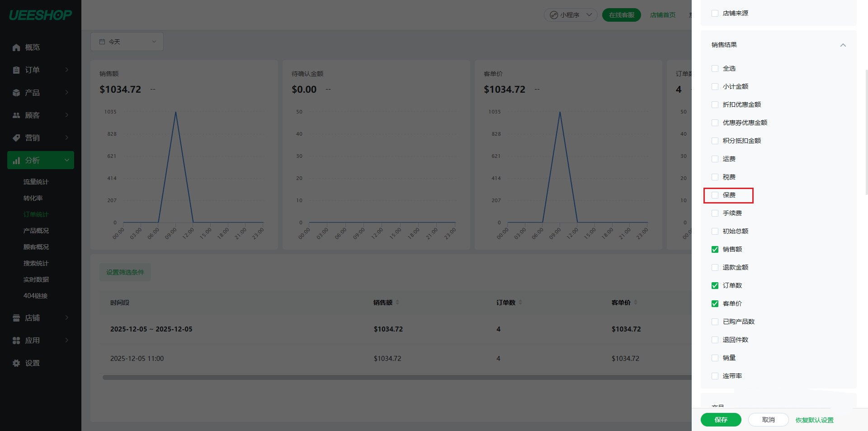868x431 pixels.
Task: Click the 恢复默认设置 link
Action: (x=814, y=420)
